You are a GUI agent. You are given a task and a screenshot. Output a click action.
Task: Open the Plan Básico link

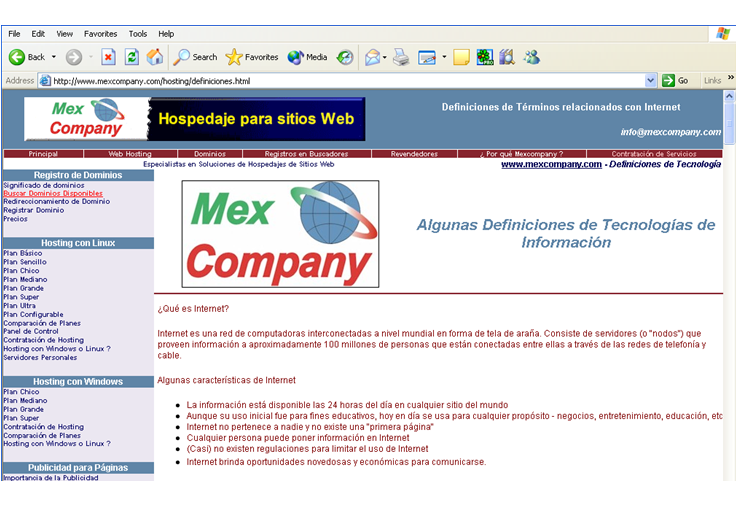(23, 253)
